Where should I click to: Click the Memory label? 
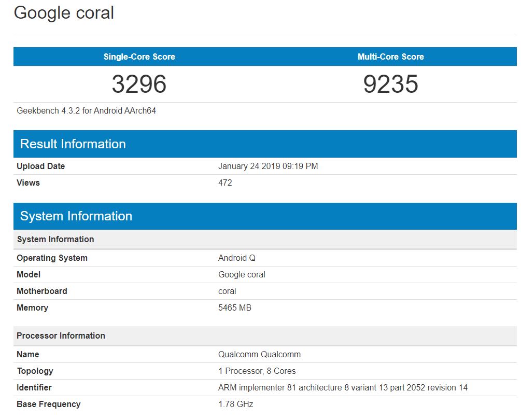tap(33, 307)
